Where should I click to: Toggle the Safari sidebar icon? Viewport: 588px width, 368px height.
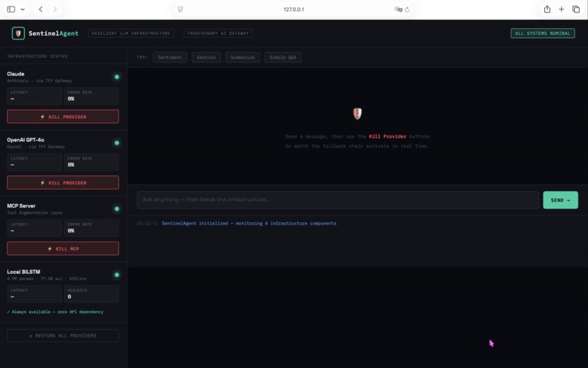[11, 9]
